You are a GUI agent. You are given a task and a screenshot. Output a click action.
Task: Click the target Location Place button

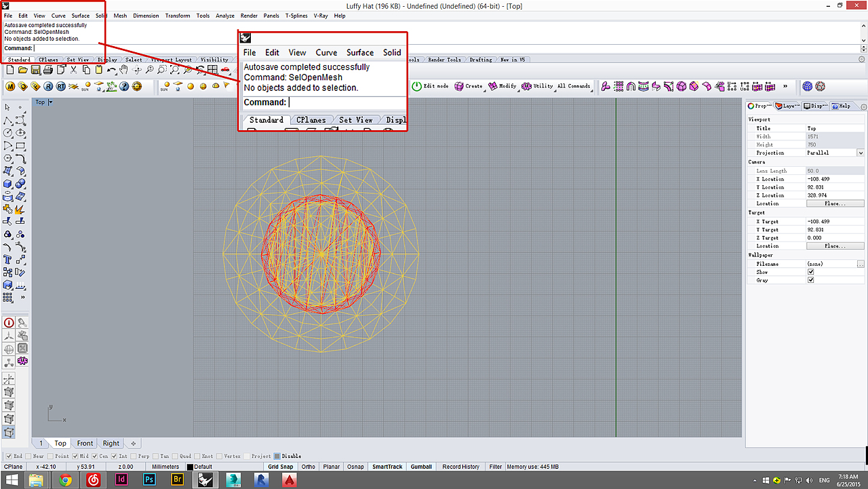[x=835, y=246]
